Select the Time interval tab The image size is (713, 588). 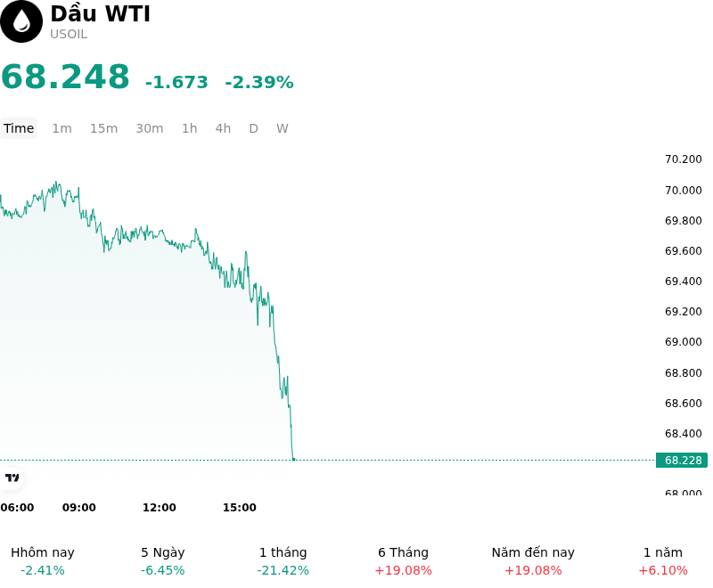(19, 128)
